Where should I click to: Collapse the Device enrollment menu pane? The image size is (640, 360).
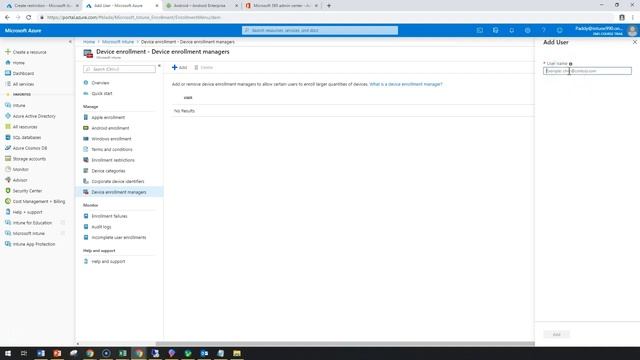tap(159, 65)
